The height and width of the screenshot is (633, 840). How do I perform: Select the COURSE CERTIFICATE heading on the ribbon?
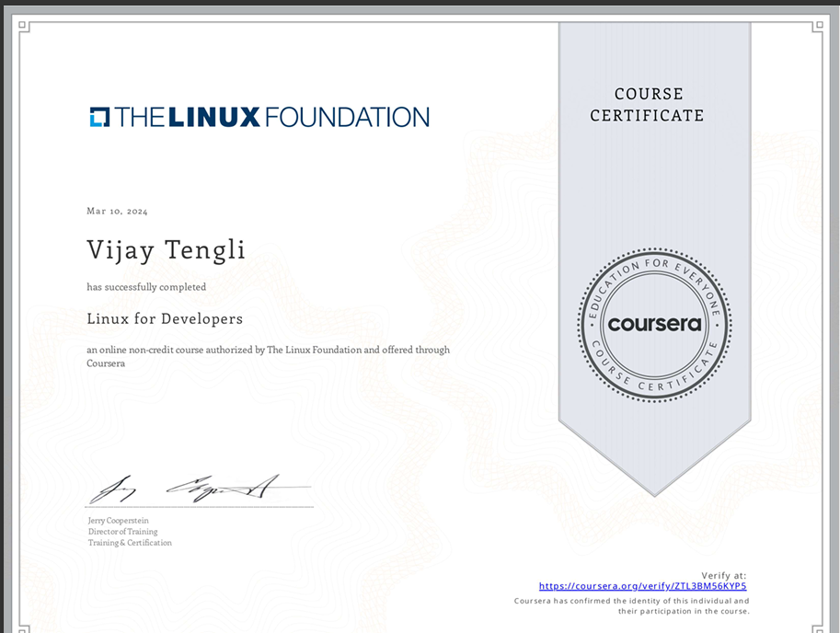[648, 105]
